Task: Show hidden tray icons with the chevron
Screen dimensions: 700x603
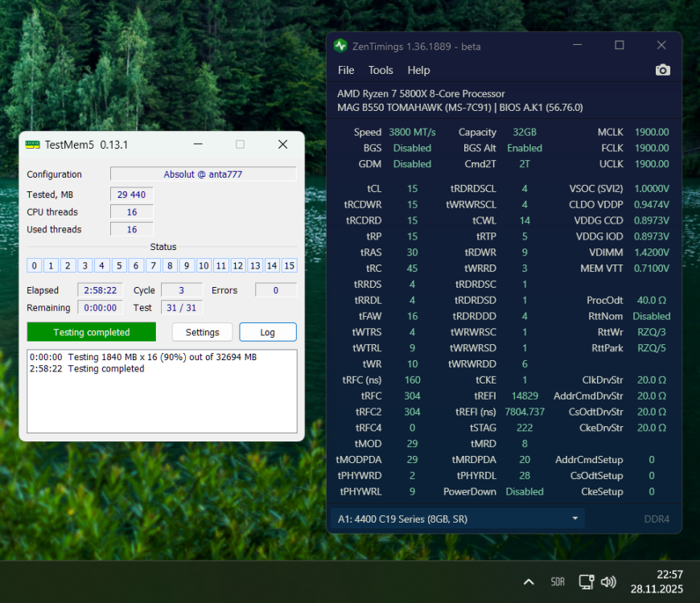Action: [x=529, y=582]
